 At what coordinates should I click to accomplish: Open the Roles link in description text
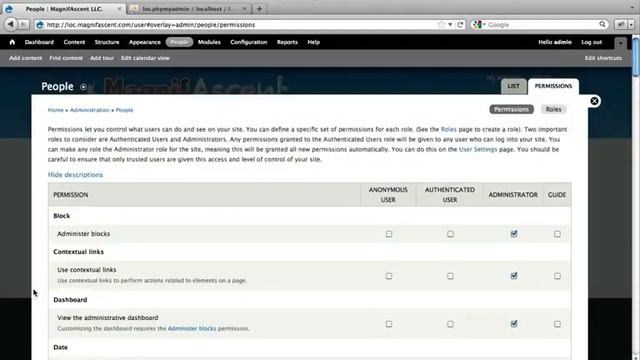(x=449, y=129)
